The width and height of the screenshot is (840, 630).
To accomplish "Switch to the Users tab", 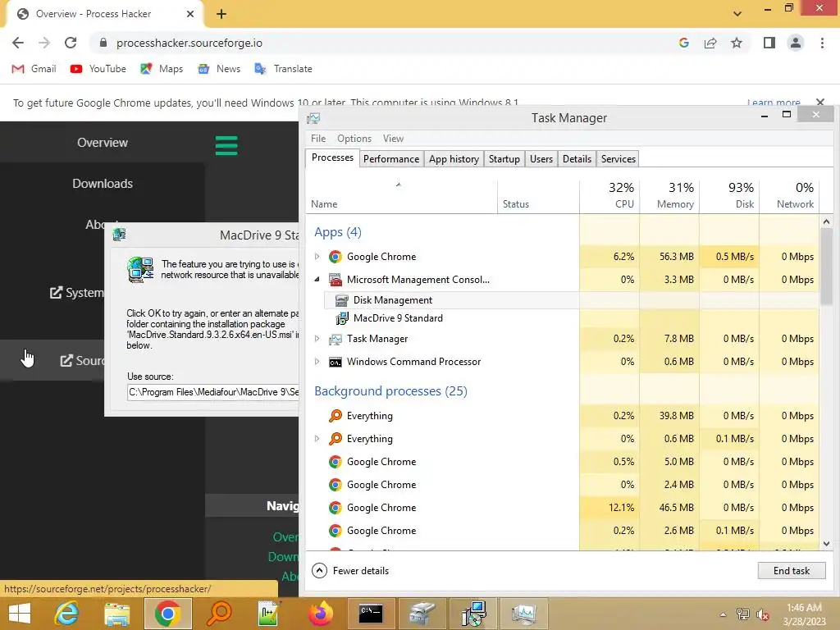I will point(541,159).
